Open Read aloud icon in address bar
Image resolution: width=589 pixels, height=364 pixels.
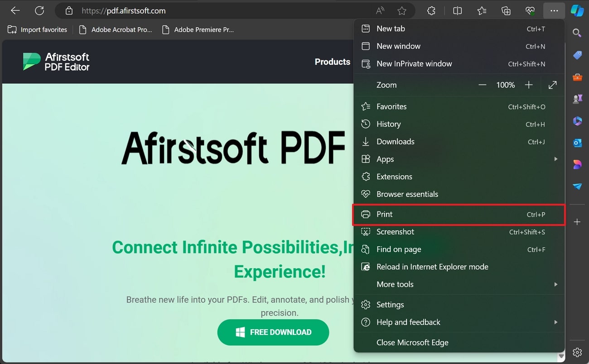pos(380,10)
